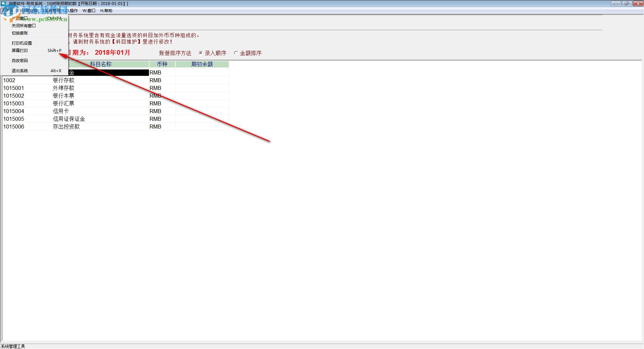Screen dimensions: 644x349
Task: Minimize the main application window
Action: click(x=616, y=4)
